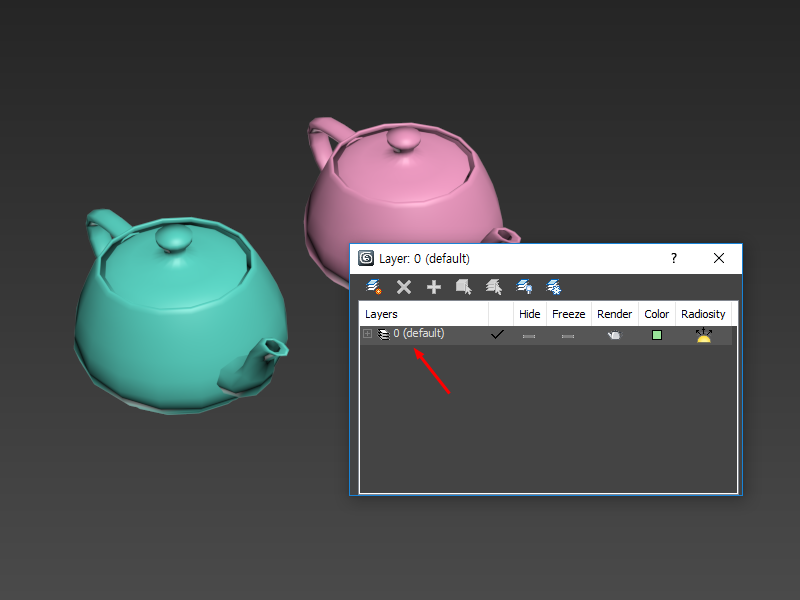Click the 3ds Max icon in the title bar
The image size is (800, 600).
click(x=366, y=258)
